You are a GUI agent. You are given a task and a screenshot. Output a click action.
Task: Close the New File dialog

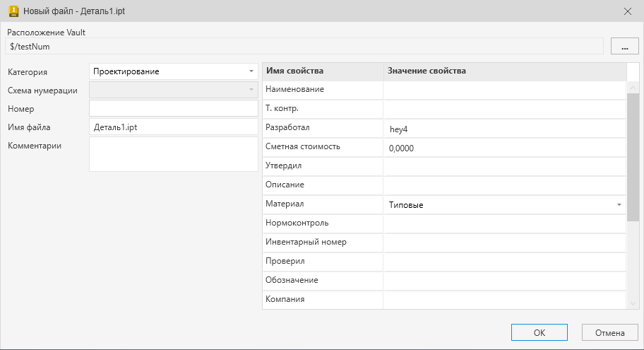click(x=628, y=11)
